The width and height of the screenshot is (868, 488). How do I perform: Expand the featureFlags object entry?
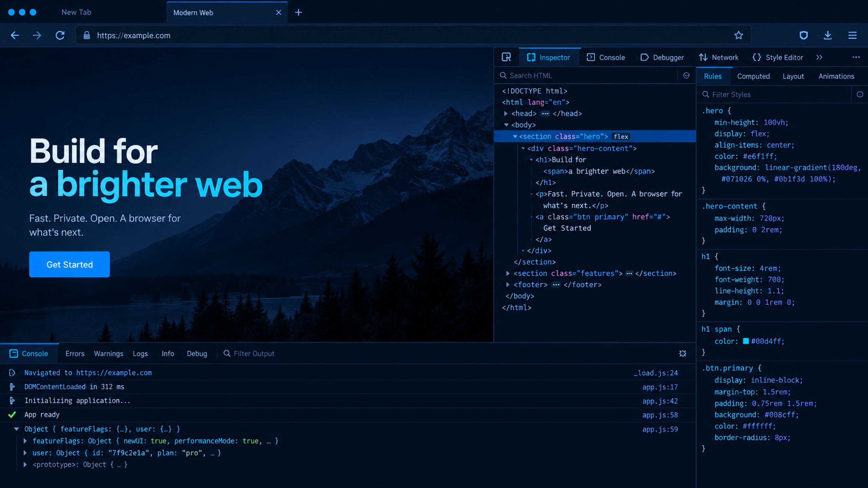pos(25,441)
